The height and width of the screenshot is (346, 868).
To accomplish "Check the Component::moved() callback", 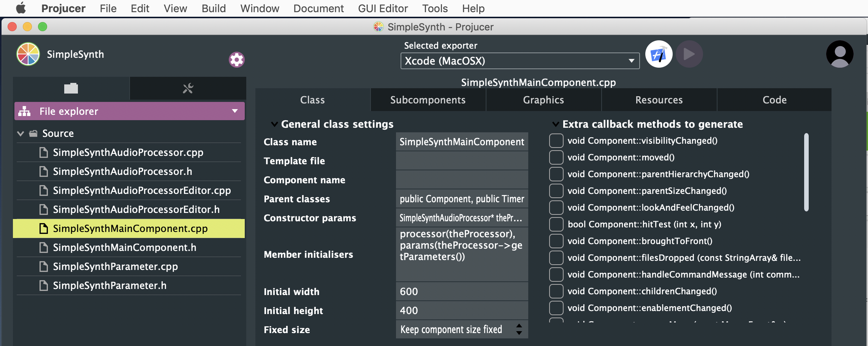I will (556, 157).
